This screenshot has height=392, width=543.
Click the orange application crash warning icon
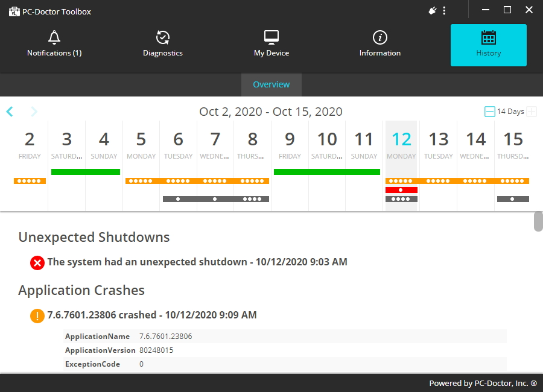[x=37, y=315]
